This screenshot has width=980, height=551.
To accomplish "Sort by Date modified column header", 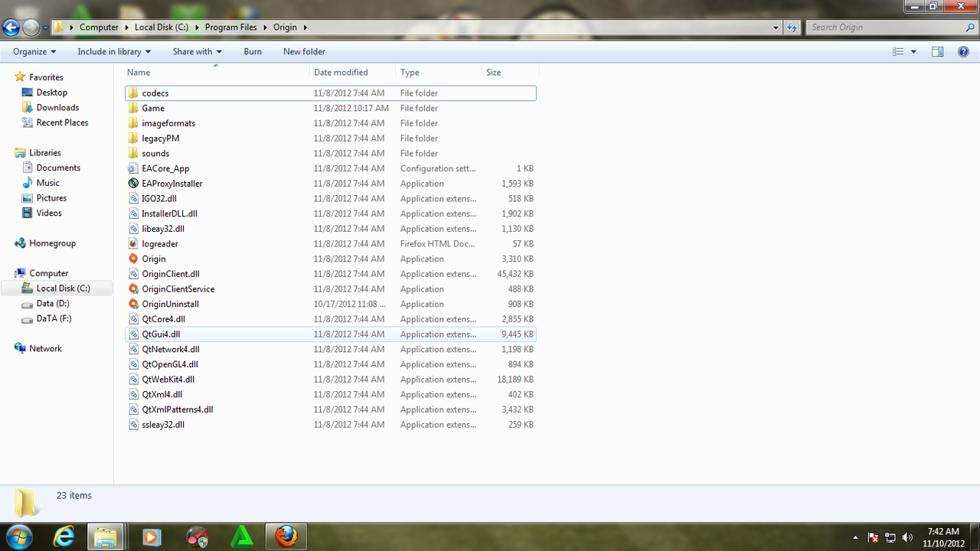I will pyautogui.click(x=353, y=72).
